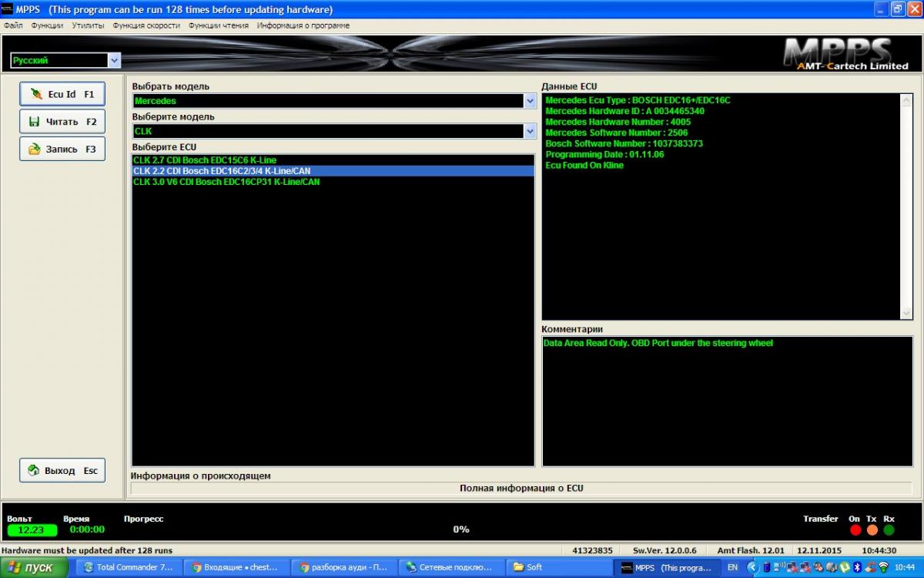
Task: Click the MPPS title bar icon
Action: [7, 9]
